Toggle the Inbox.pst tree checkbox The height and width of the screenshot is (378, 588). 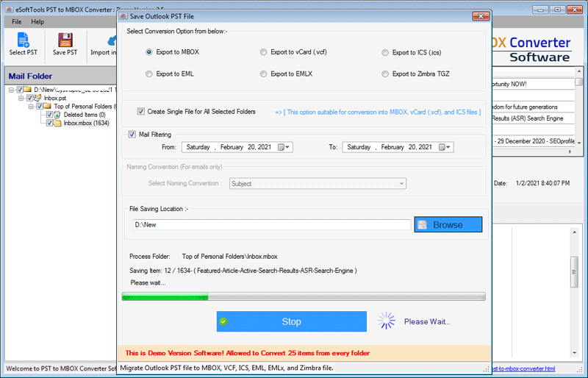[30, 98]
